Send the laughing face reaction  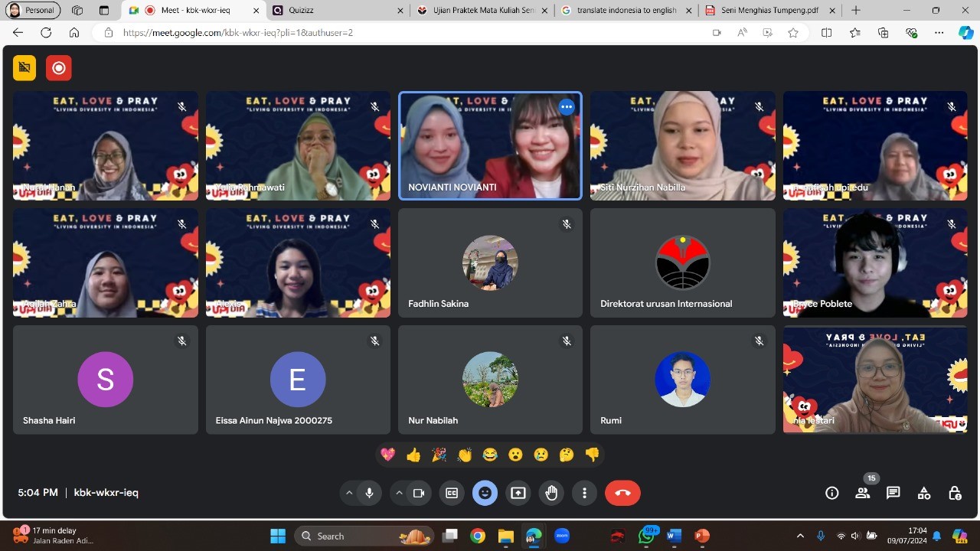490,455
